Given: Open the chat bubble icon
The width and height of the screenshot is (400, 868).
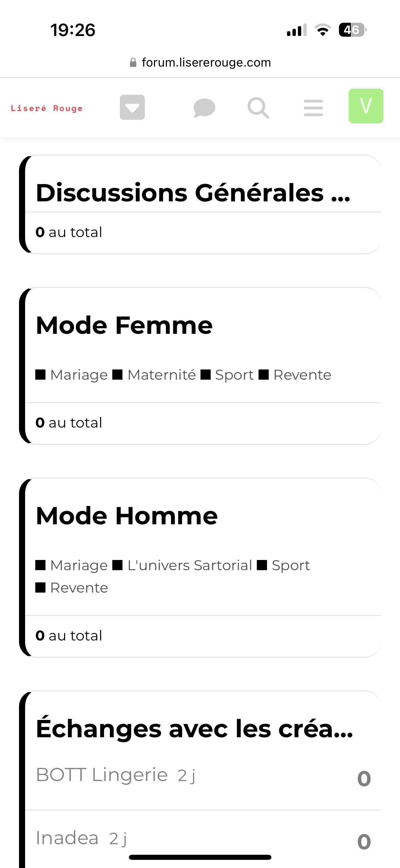Looking at the screenshot, I should (x=204, y=108).
